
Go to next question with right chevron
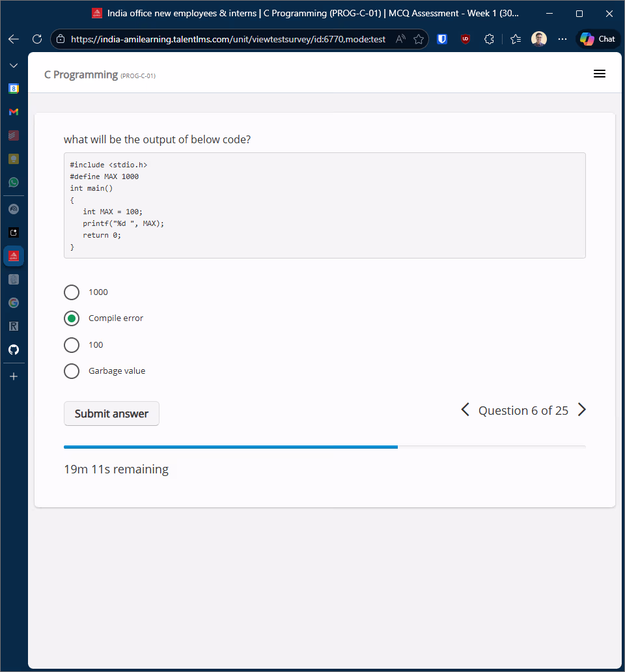(x=582, y=410)
